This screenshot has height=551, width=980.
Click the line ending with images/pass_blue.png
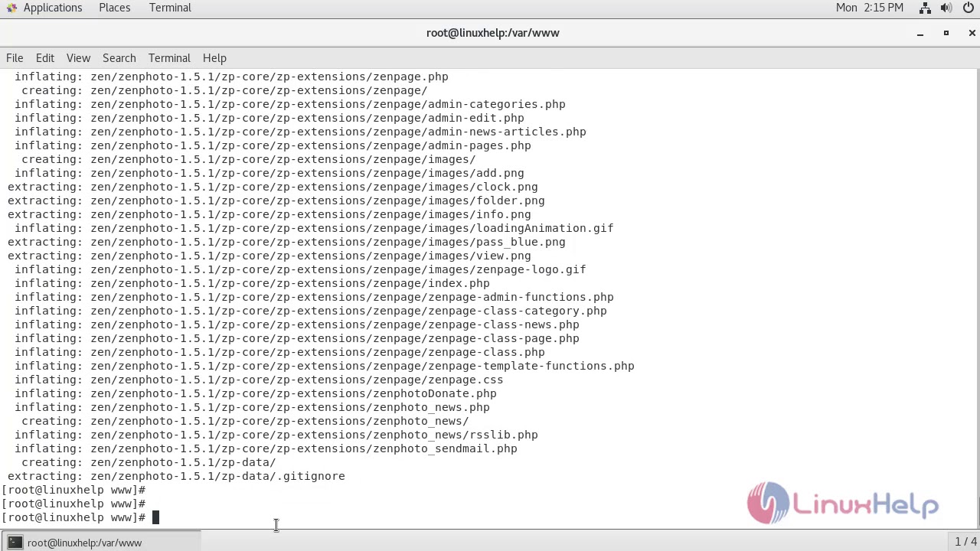(286, 242)
